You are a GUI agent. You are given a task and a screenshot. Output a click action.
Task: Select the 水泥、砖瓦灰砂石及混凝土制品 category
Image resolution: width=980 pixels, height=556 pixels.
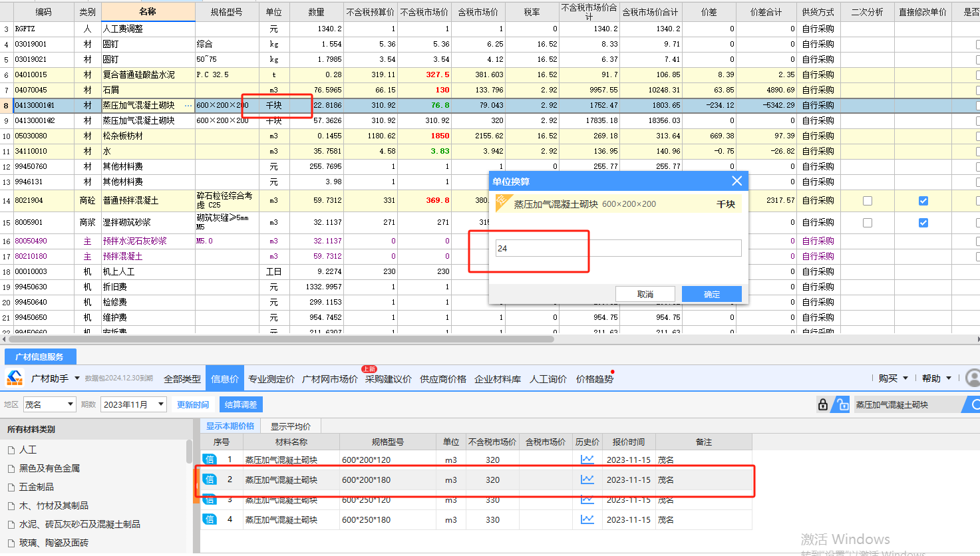pyautogui.click(x=80, y=525)
